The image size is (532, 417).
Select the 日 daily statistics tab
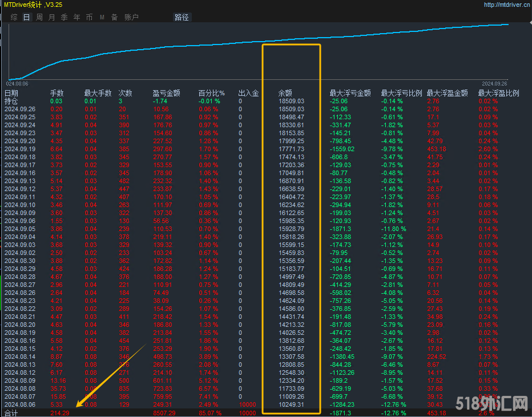tap(26, 18)
